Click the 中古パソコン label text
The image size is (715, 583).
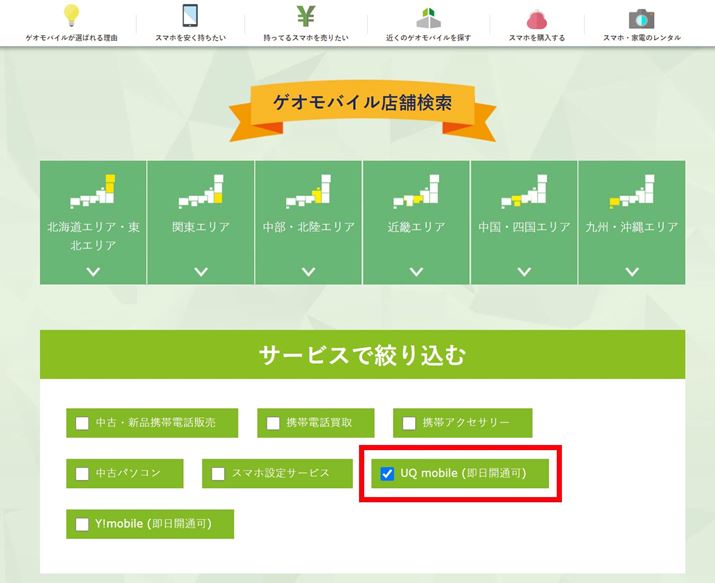[x=128, y=473]
